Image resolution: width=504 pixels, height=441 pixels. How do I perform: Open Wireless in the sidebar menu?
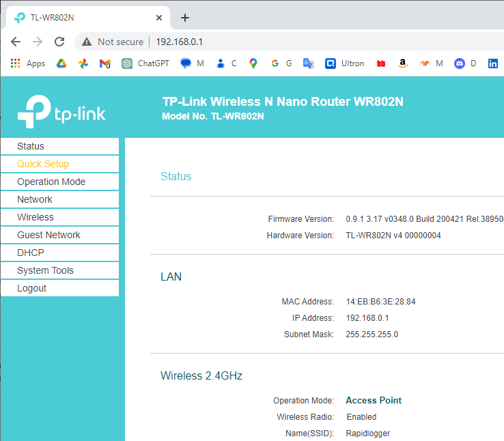click(x=60, y=217)
